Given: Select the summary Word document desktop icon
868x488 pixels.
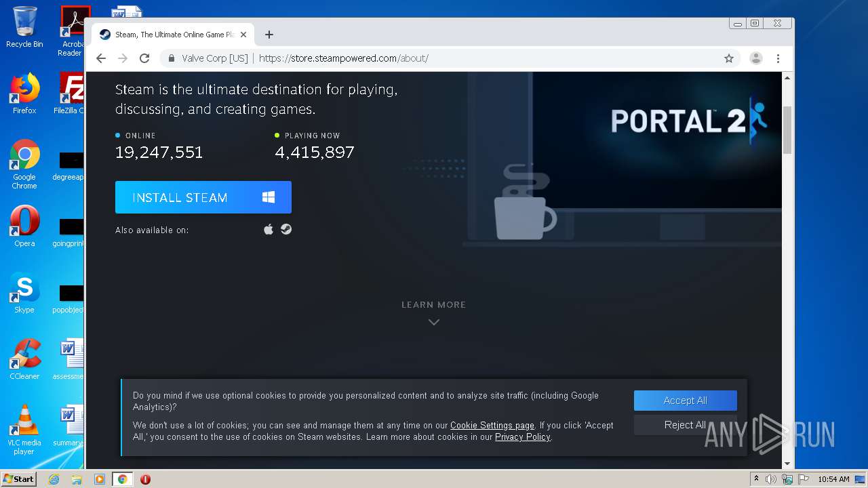Looking at the screenshot, I should coord(69,426).
